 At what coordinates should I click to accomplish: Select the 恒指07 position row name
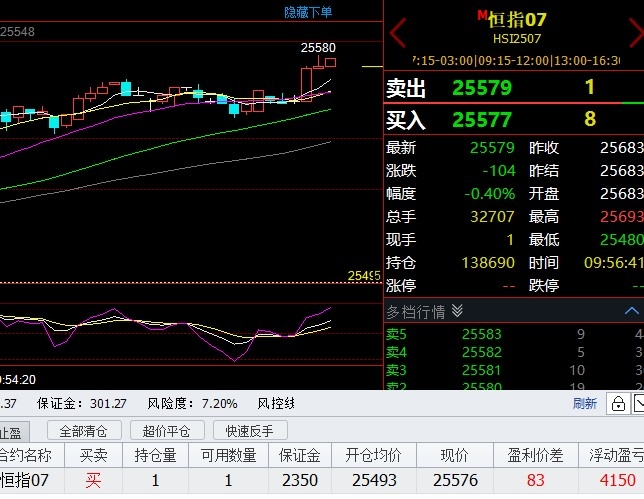pos(25,480)
